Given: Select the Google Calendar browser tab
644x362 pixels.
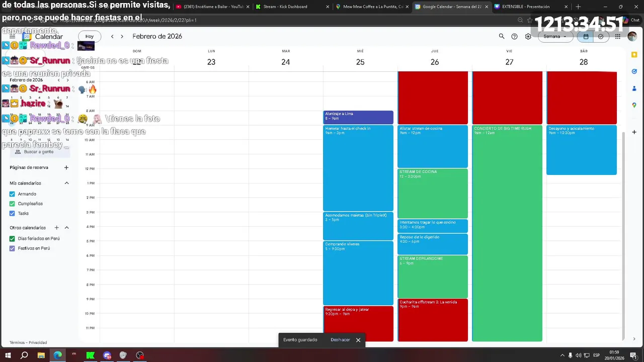Looking at the screenshot, I should point(451,7).
